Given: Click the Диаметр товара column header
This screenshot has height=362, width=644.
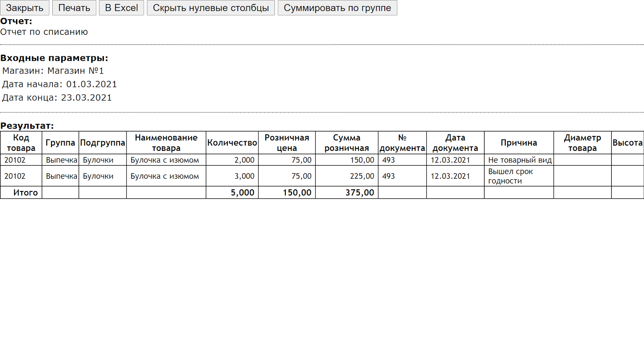Looking at the screenshot, I should point(582,143).
